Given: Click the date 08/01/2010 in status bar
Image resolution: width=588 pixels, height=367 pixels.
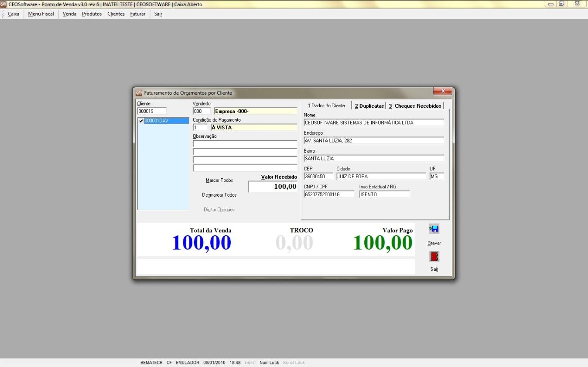Looking at the screenshot, I should (214, 363).
